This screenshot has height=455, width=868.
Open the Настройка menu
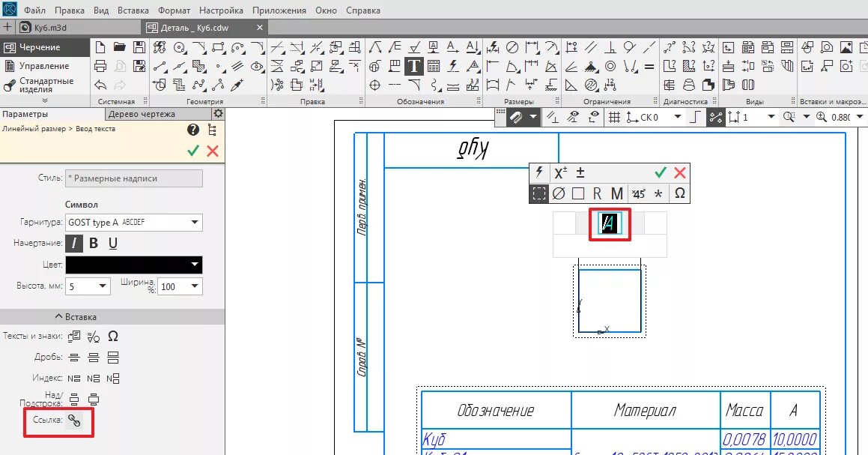(x=221, y=10)
